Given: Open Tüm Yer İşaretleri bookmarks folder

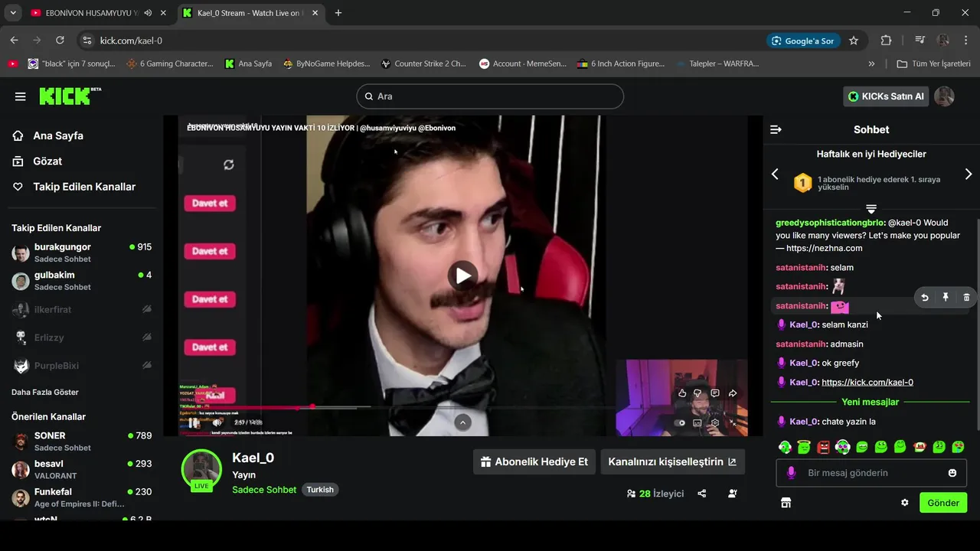Looking at the screenshot, I should (934, 64).
